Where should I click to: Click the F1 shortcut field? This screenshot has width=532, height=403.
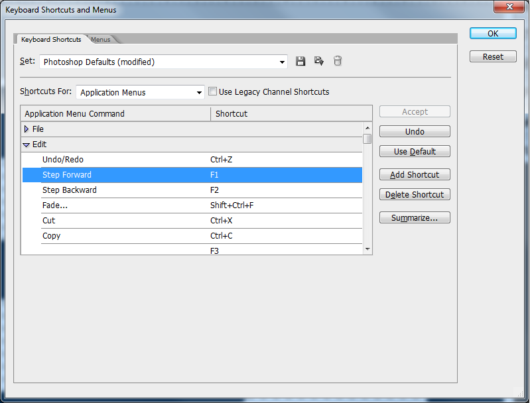click(214, 175)
